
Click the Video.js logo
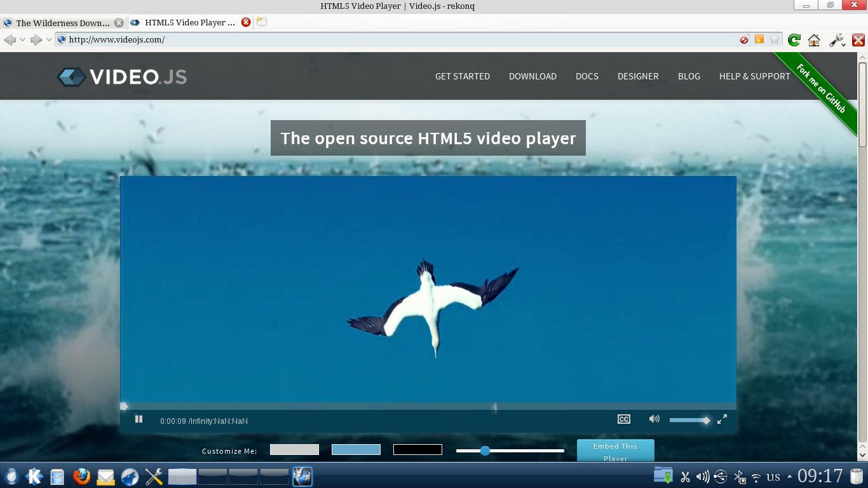(122, 77)
